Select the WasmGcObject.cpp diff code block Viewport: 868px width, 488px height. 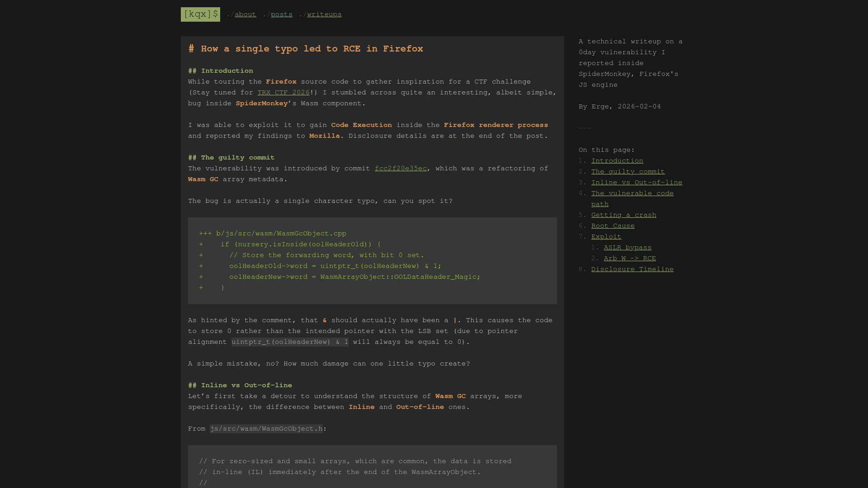click(x=373, y=260)
